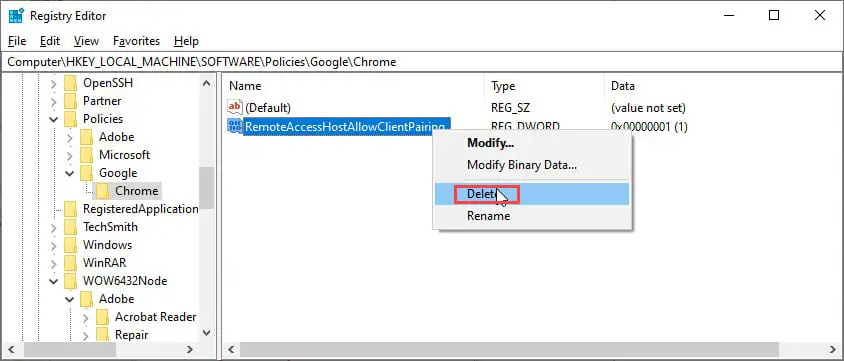
Task: Click the tree pane scroll down arrow
Action: [x=207, y=333]
